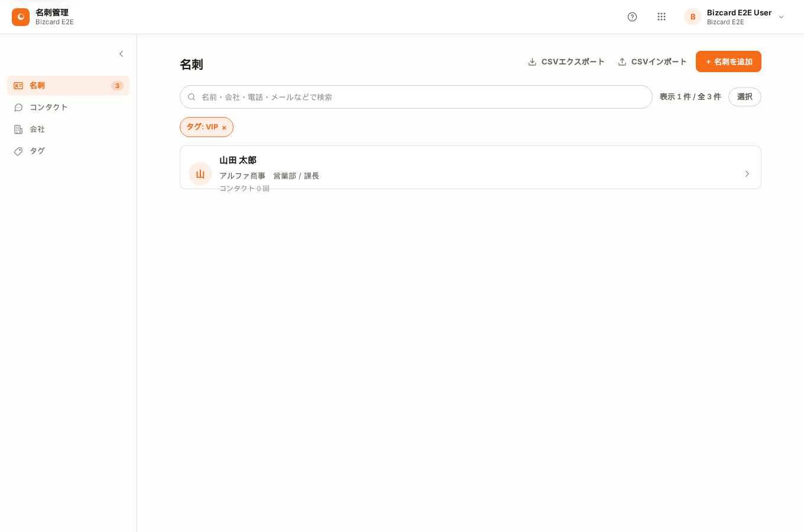This screenshot has width=804, height=532.
Task: Click the タグ: VIP filter label
Action: coord(202,127)
